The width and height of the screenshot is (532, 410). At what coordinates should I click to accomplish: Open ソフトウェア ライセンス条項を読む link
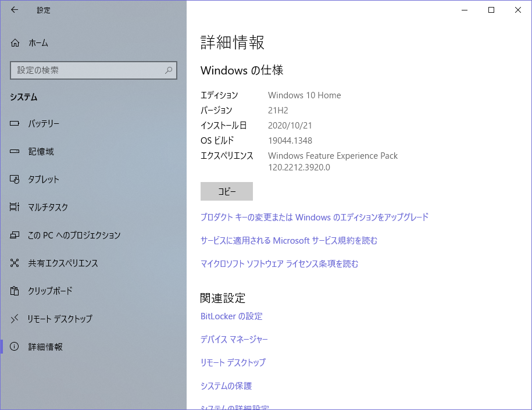pyautogui.click(x=279, y=263)
